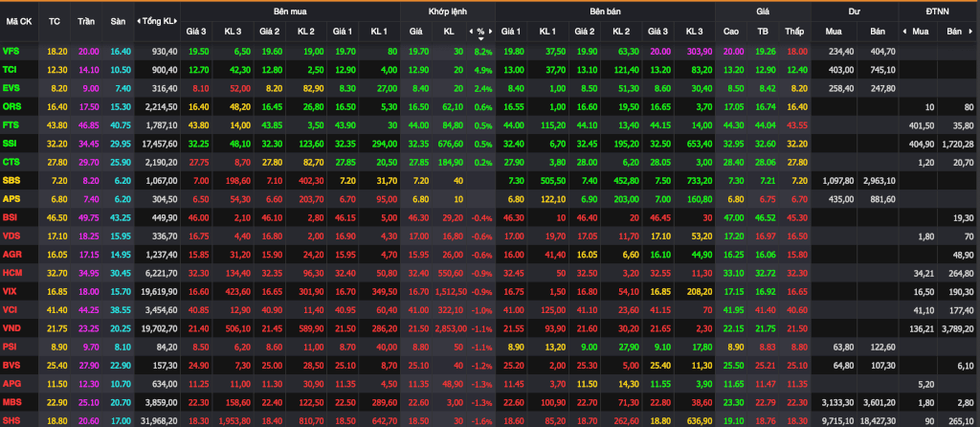Open the APG ticker symbol

coord(11,385)
